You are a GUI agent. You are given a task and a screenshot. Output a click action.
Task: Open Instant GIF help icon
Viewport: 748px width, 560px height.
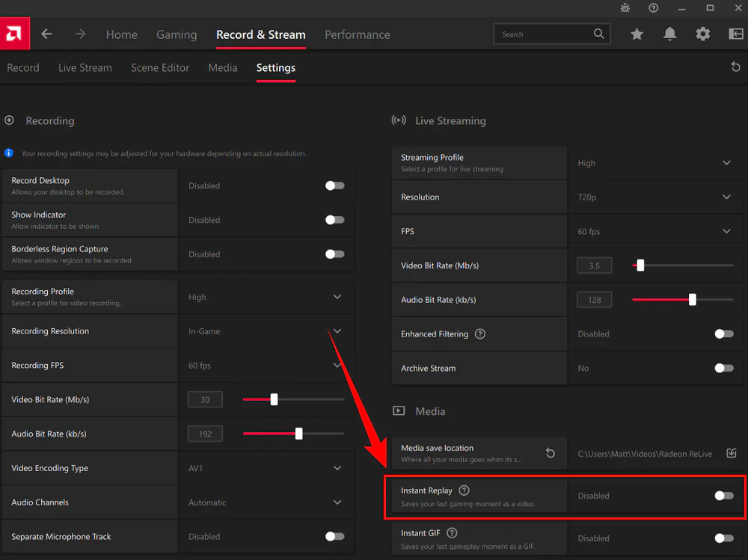(x=452, y=533)
